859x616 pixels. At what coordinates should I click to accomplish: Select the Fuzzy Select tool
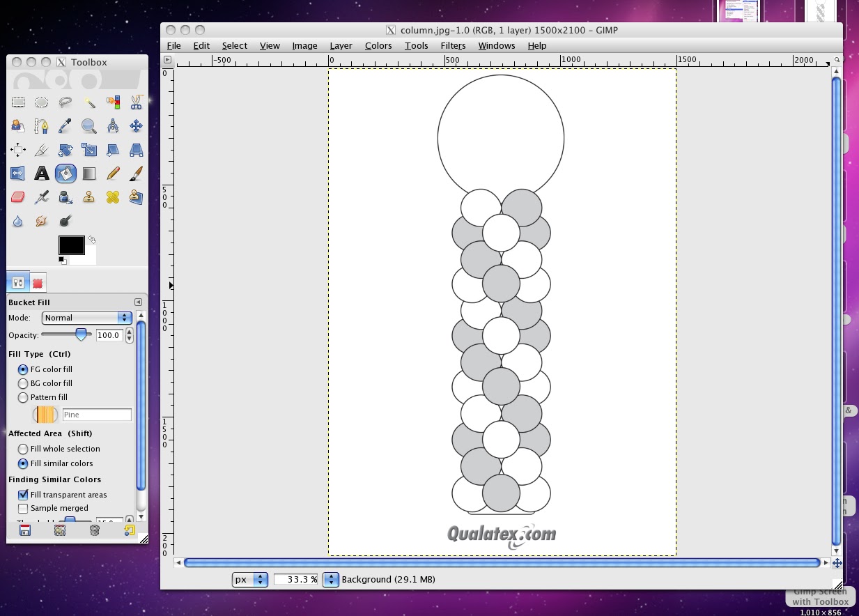tap(88, 102)
